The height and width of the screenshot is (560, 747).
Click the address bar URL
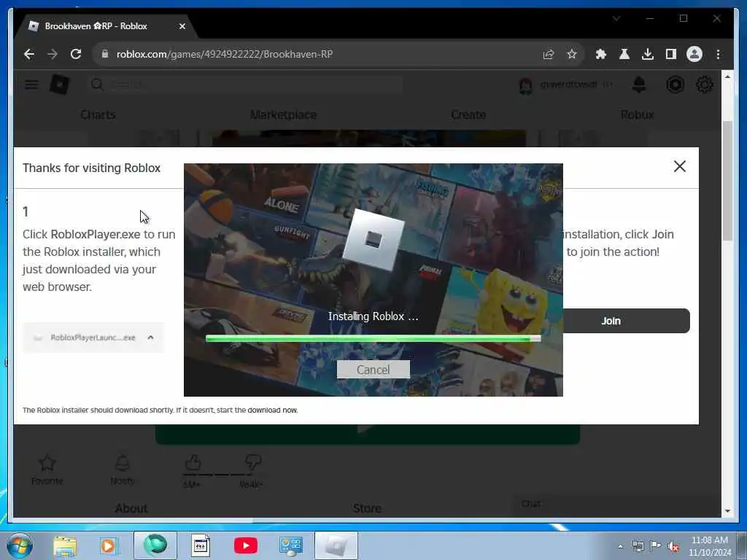(225, 54)
